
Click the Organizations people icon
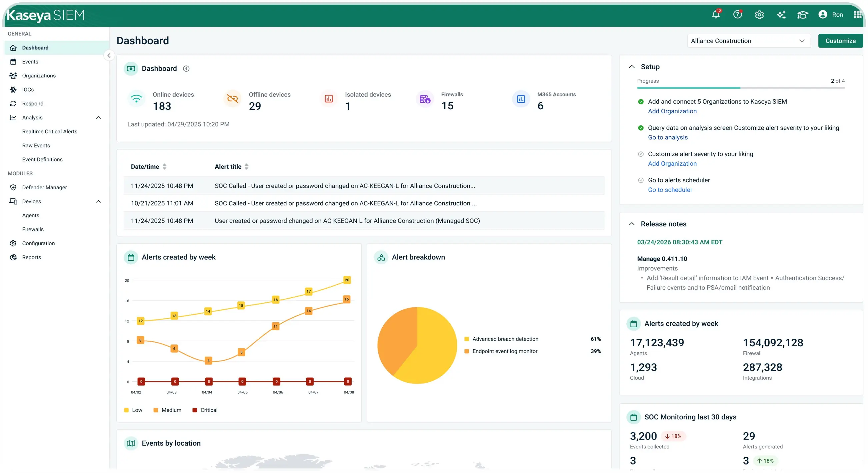tap(13, 75)
